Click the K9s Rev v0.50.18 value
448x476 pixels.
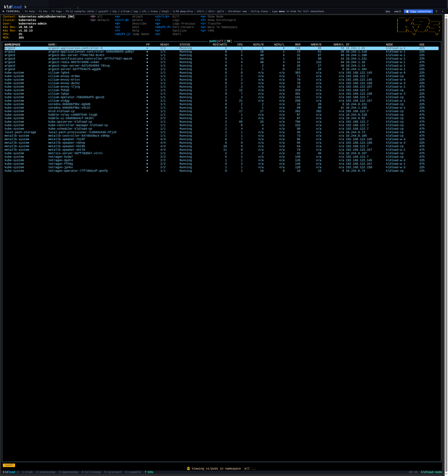point(26,27)
